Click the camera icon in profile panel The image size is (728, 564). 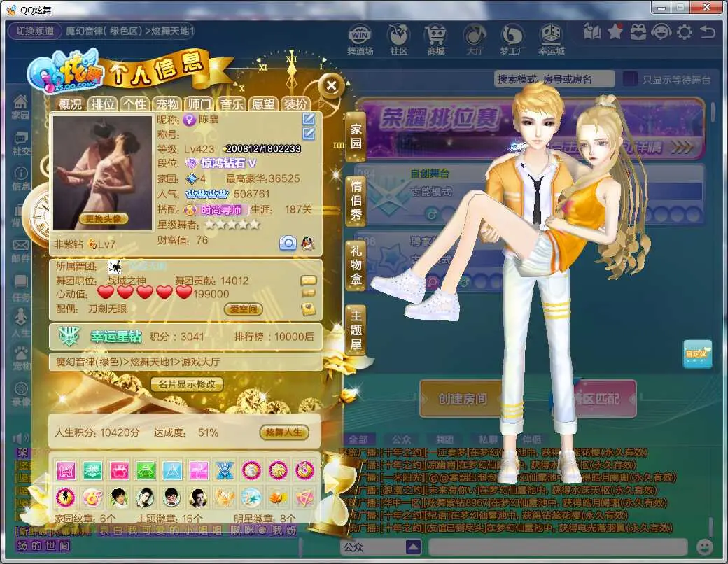[x=288, y=243]
